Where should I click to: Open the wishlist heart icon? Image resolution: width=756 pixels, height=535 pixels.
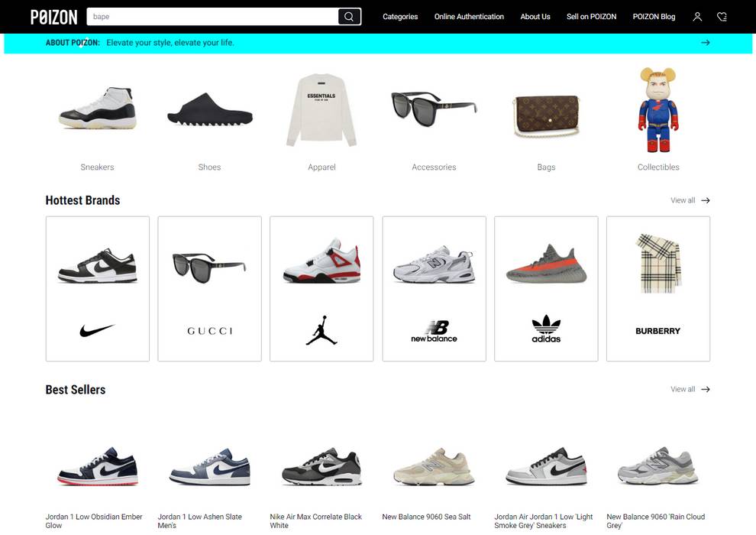click(x=722, y=17)
